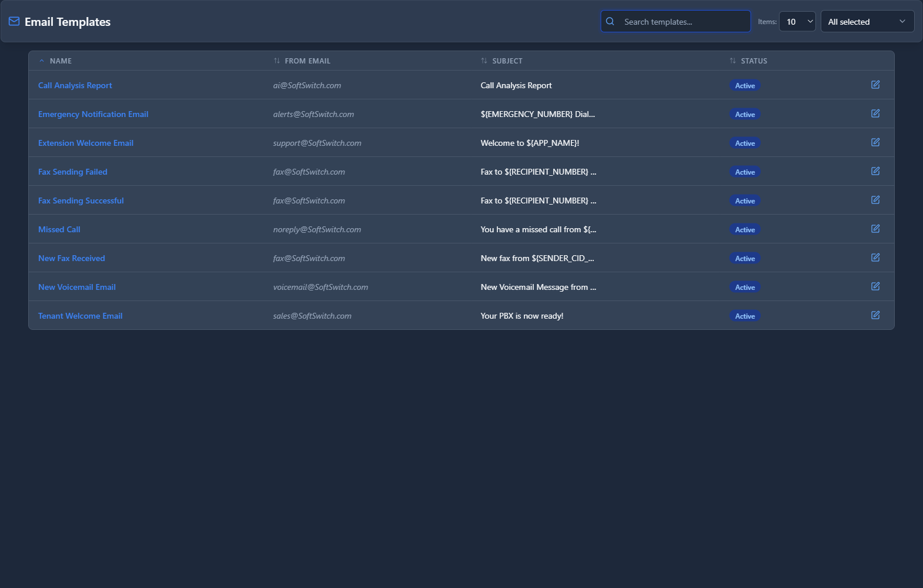Click subject 'New fax from ${SENDER_CID_'

pos(537,258)
